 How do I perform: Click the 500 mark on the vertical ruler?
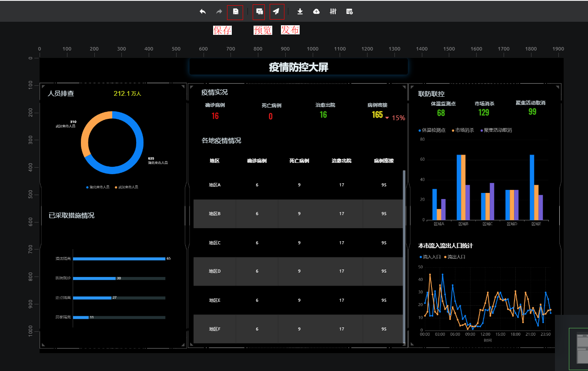pos(30,194)
